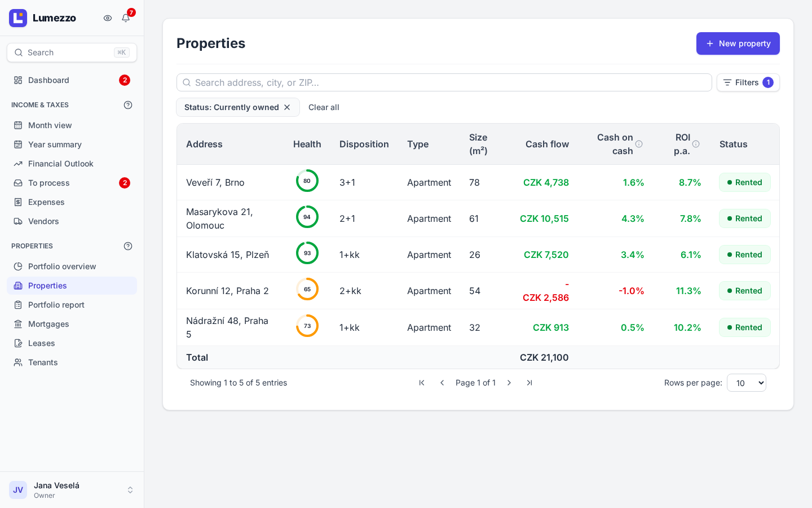Click the sidebar Search box
Image resolution: width=812 pixels, height=508 pixels.
point(72,52)
